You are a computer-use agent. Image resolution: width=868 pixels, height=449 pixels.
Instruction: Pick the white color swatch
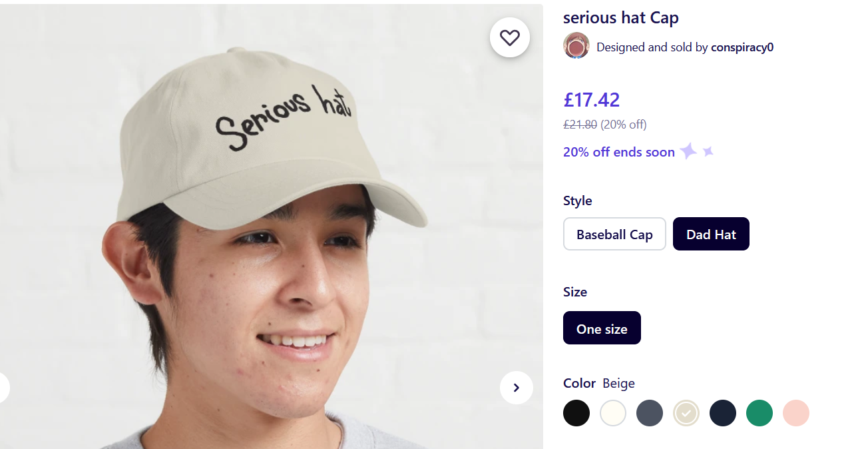[x=613, y=413]
